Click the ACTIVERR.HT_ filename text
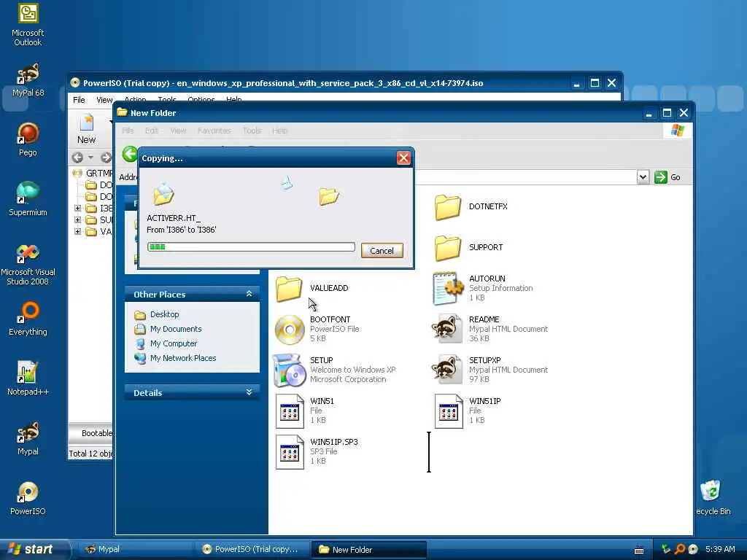The height and width of the screenshot is (560, 747). tap(174, 218)
